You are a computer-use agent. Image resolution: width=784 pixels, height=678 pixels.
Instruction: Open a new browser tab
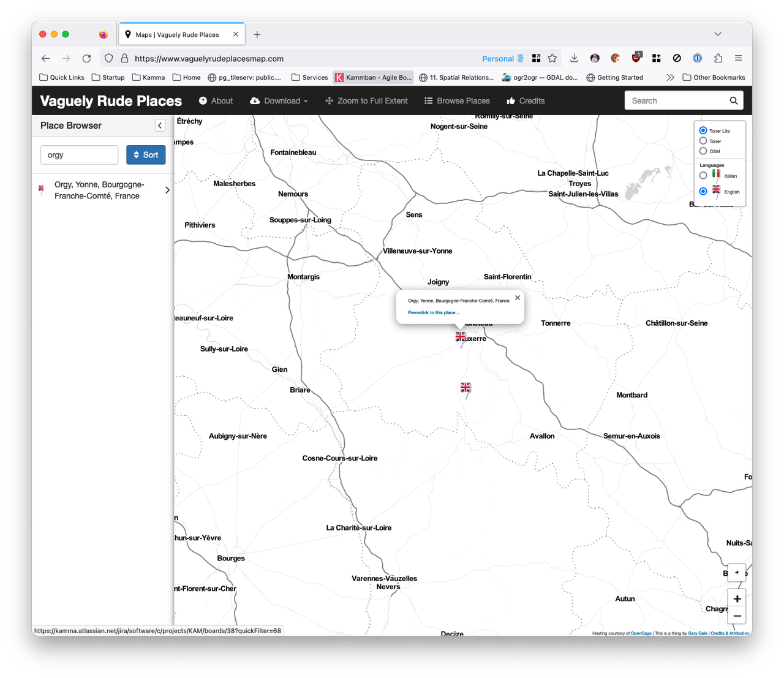tap(257, 34)
